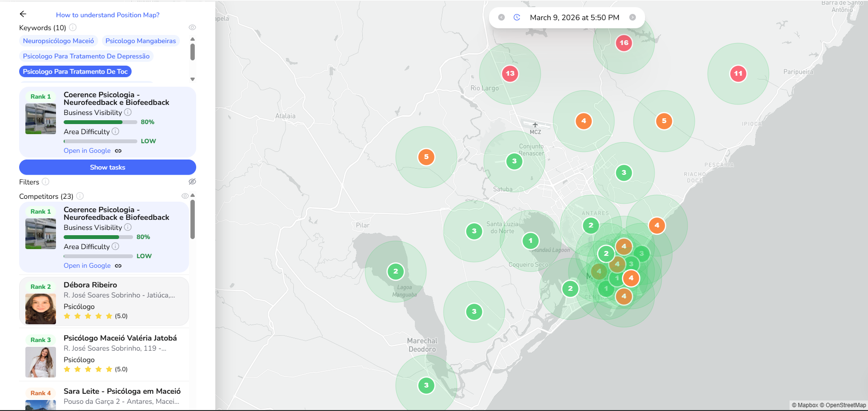Click Business Visibility info icon in top card
The height and width of the screenshot is (411, 868).
128,112
